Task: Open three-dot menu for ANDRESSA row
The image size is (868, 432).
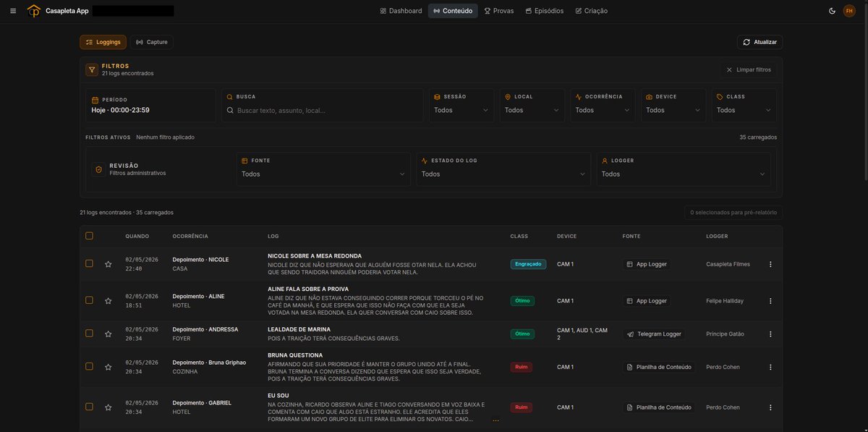Action: click(x=770, y=334)
